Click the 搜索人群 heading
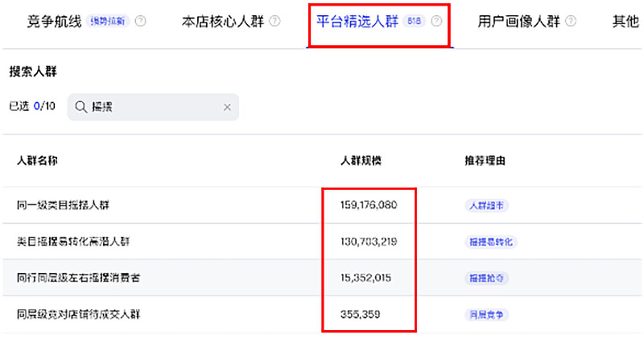 [x=33, y=72]
